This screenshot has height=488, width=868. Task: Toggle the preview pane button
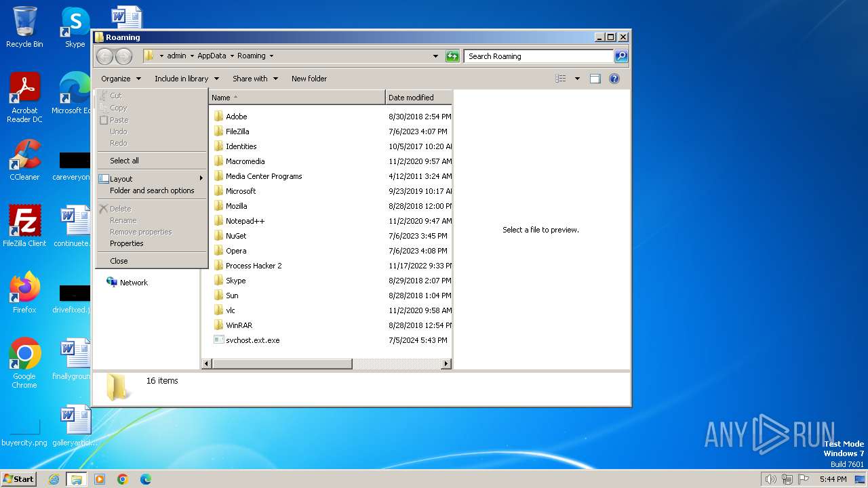595,79
